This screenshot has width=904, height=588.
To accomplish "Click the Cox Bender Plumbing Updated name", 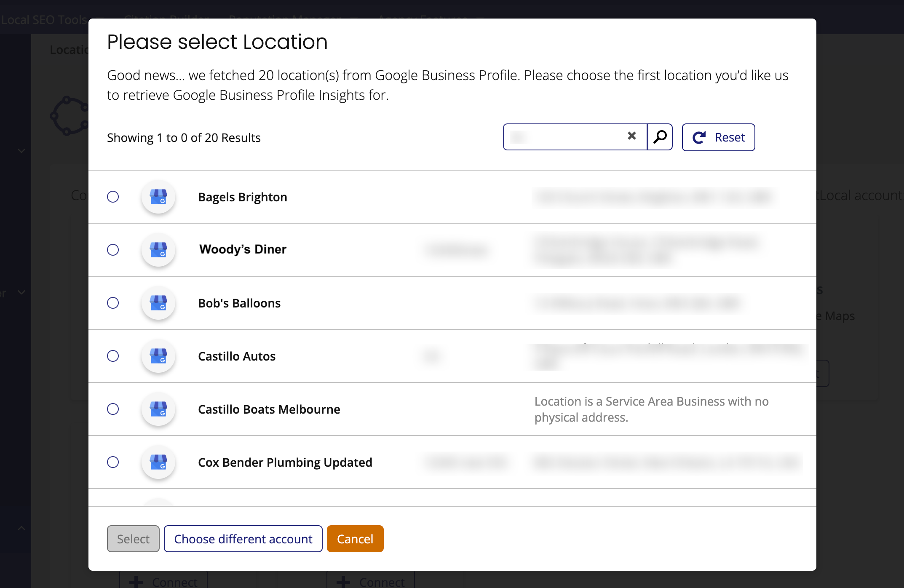I will pos(285,462).
